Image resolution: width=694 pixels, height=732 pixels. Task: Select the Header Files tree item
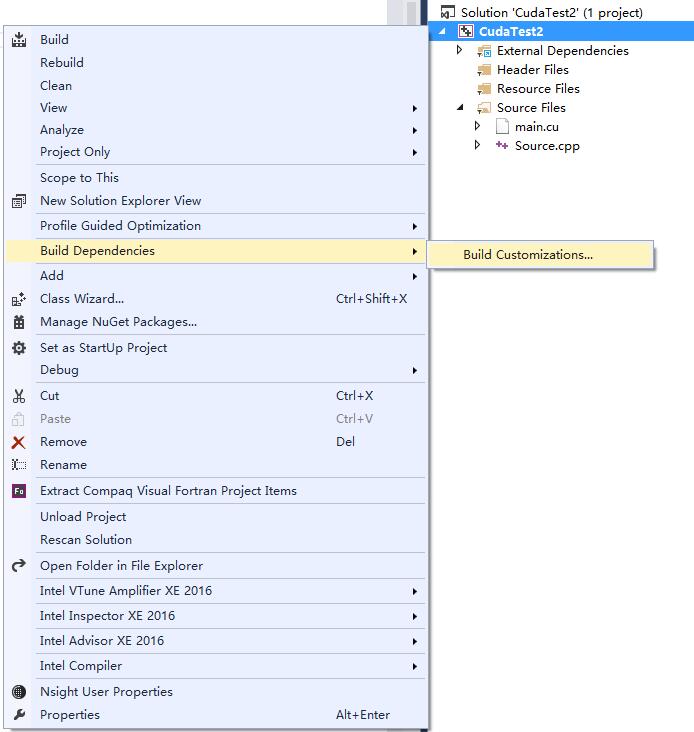pos(533,70)
